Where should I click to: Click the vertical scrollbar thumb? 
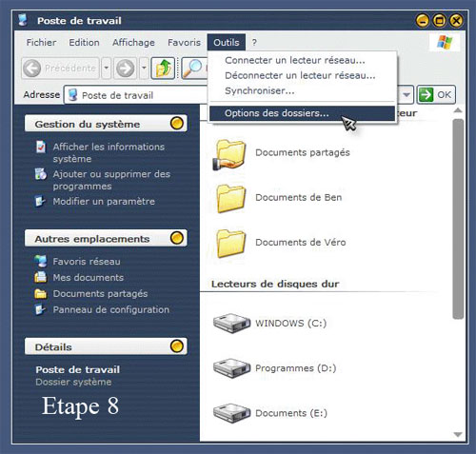[x=458, y=219]
